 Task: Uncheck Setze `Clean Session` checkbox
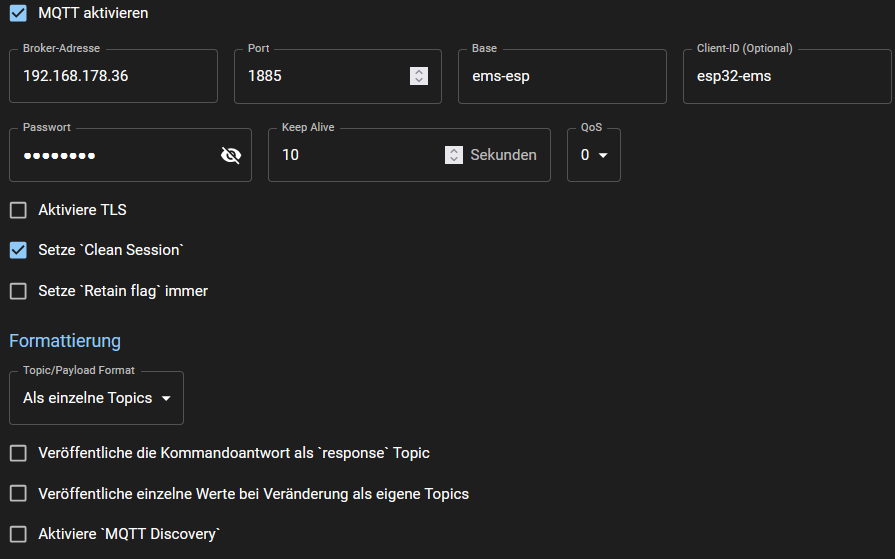[18, 250]
